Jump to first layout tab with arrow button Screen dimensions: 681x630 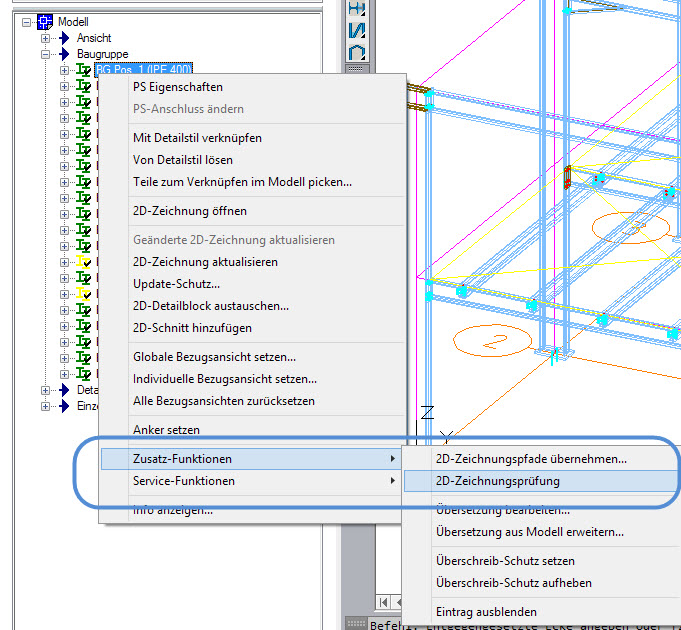pyautogui.click(x=383, y=602)
